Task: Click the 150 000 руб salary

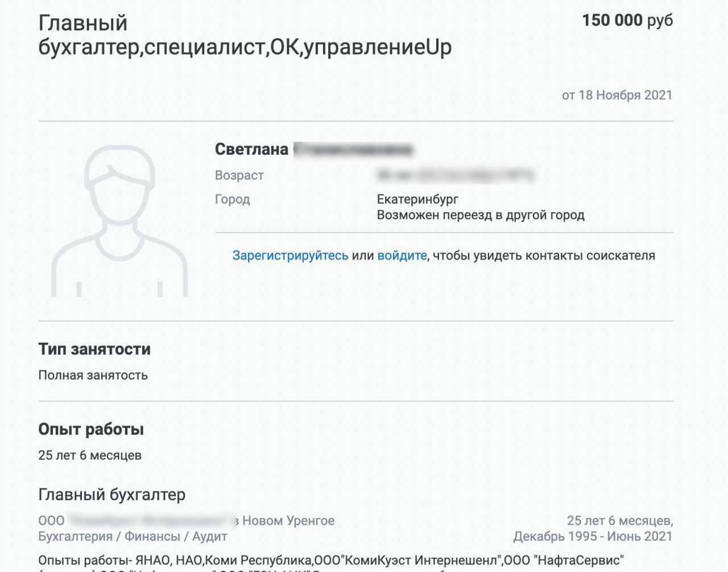Action: (627, 20)
